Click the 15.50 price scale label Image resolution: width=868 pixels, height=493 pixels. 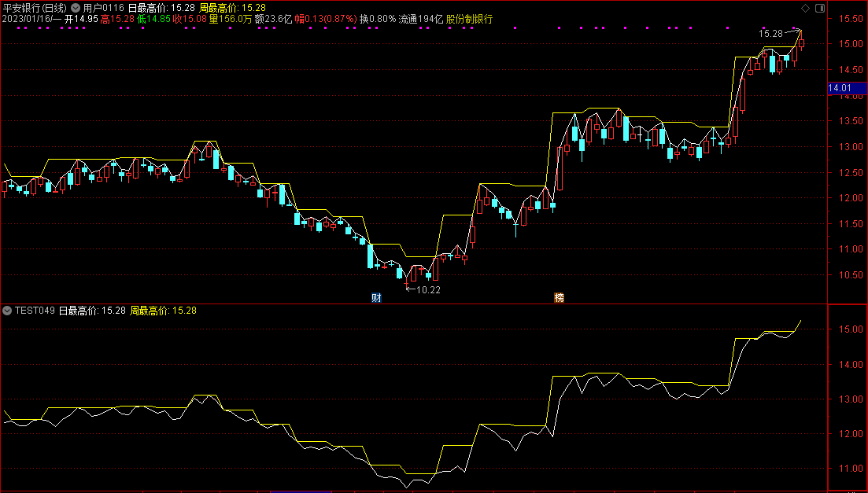(x=848, y=19)
